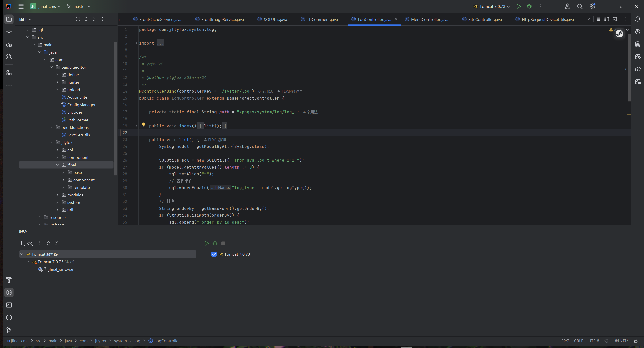Open the Tomcat 7.0.73 run configuration dropdown
Screen dimensions: 644x348
[492, 6]
